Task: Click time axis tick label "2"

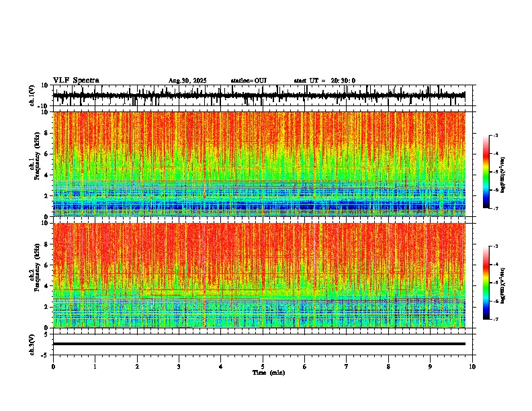Action: (137, 367)
